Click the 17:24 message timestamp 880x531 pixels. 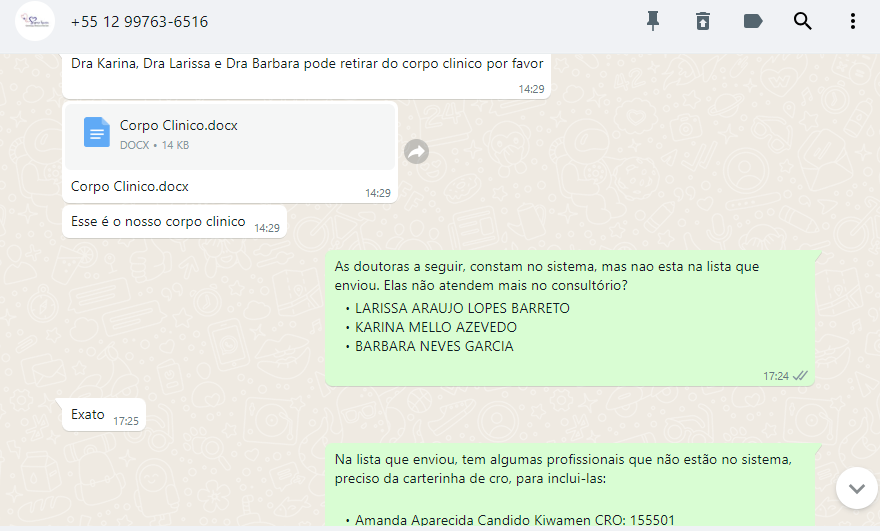(x=776, y=376)
